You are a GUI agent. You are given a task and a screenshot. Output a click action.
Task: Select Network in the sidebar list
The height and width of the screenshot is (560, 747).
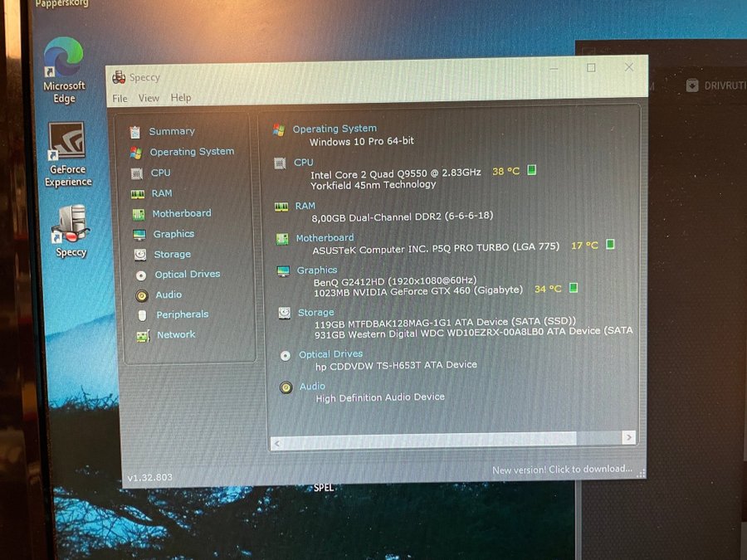[x=176, y=335]
